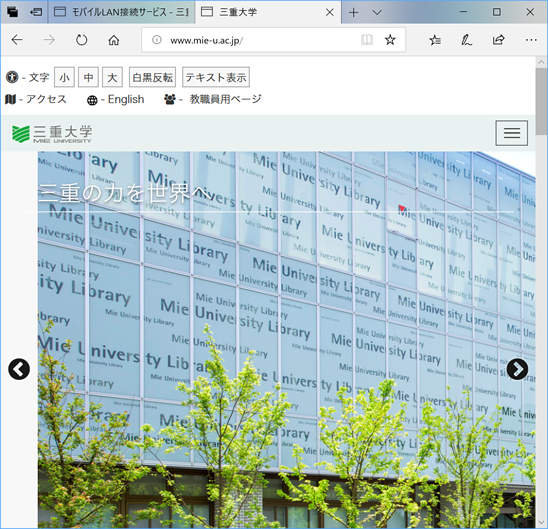
Task: Open the Favorites hub icon
Action: tap(435, 40)
